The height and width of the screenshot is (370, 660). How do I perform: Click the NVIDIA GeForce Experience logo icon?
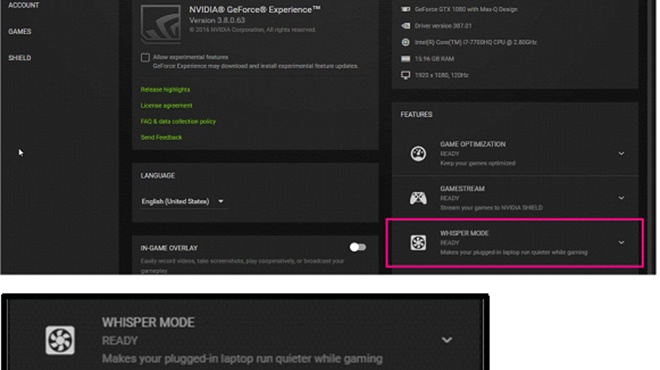[x=161, y=24]
